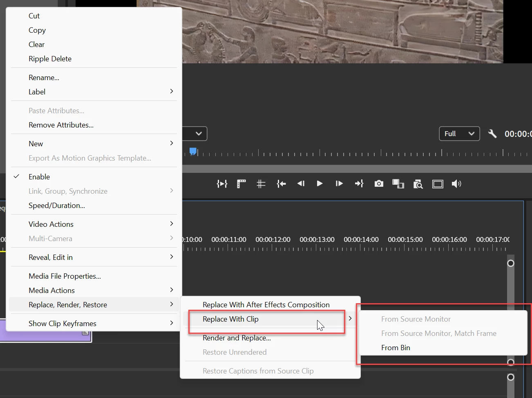The width and height of the screenshot is (532, 398).
Task: Click the safe margins frame icon
Action: (x=438, y=184)
